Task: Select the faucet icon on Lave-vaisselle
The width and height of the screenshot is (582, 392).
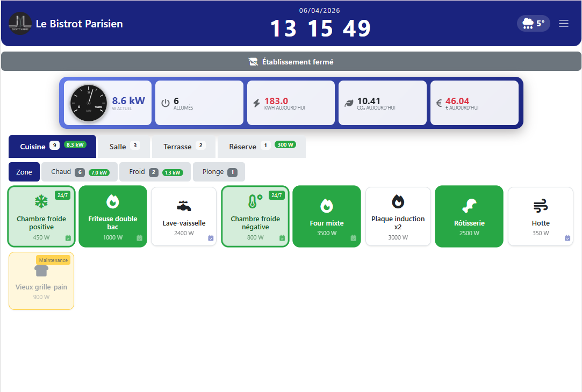Action: pyautogui.click(x=184, y=205)
